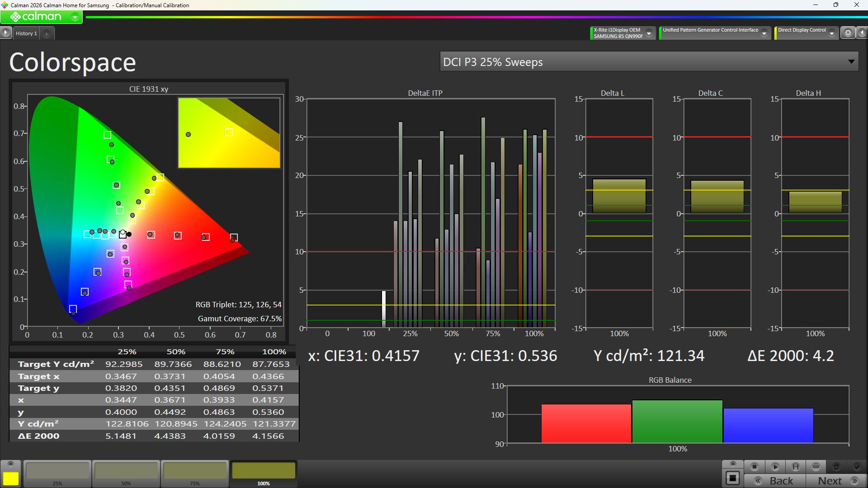Click the single read bracket icon

point(796,467)
